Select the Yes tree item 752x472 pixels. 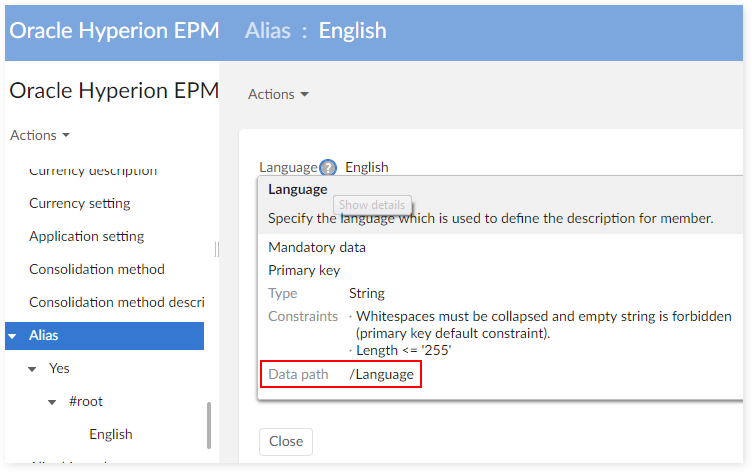click(59, 368)
